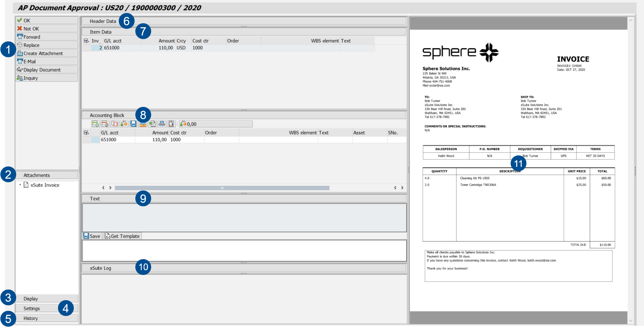This screenshot has height=327, width=644.
Task: Select xSuite Invoice attachment in tree
Action: [45, 185]
